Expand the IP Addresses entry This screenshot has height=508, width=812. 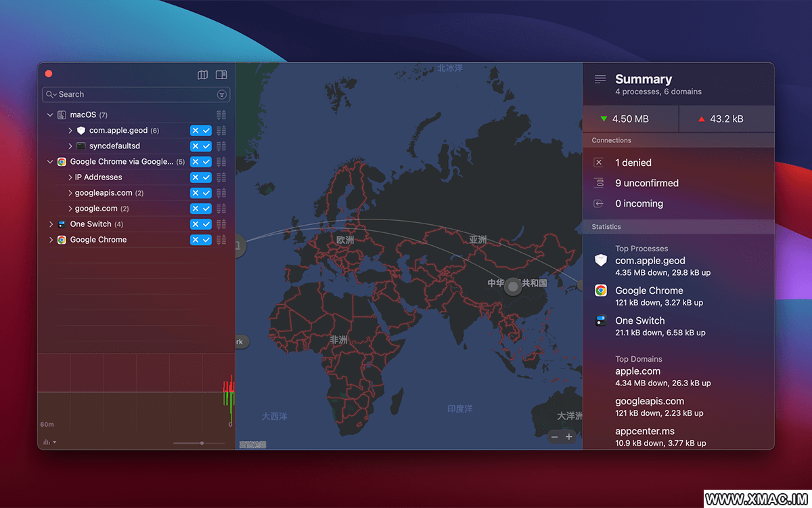click(x=70, y=177)
